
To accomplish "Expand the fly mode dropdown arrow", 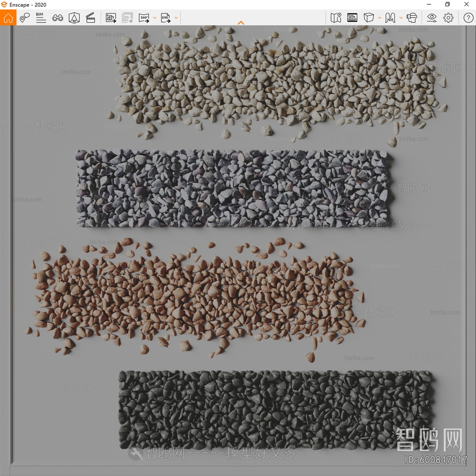I will click(x=401, y=18).
